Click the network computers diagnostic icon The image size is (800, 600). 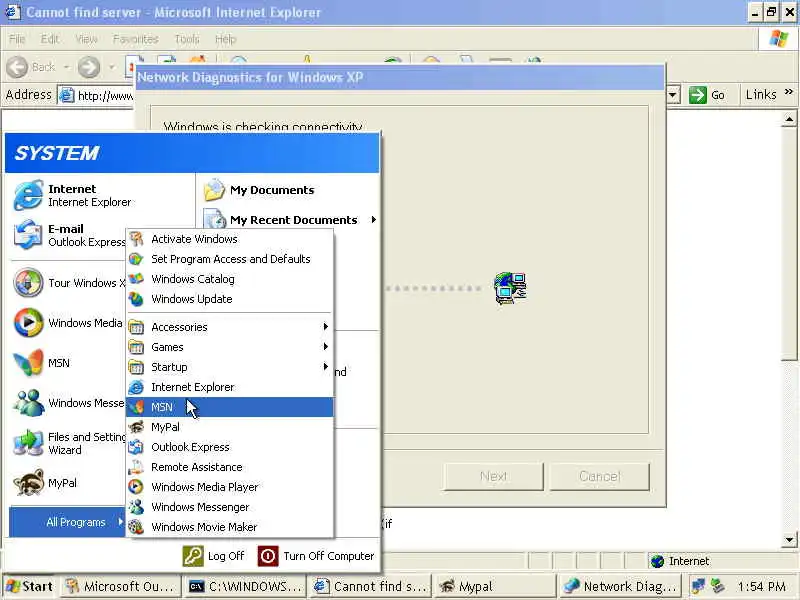point(510,288)
